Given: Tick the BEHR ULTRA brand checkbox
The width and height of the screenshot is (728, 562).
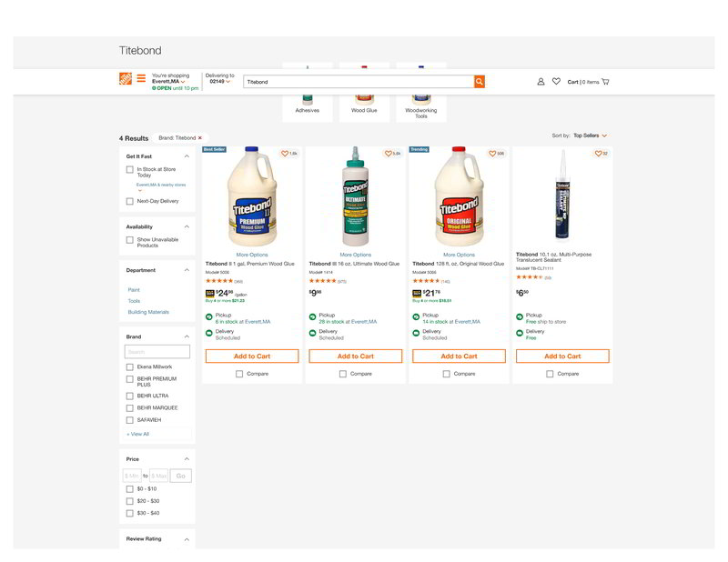Looking at the screenshot, I should pyautogui.click(x=130, y=396).
